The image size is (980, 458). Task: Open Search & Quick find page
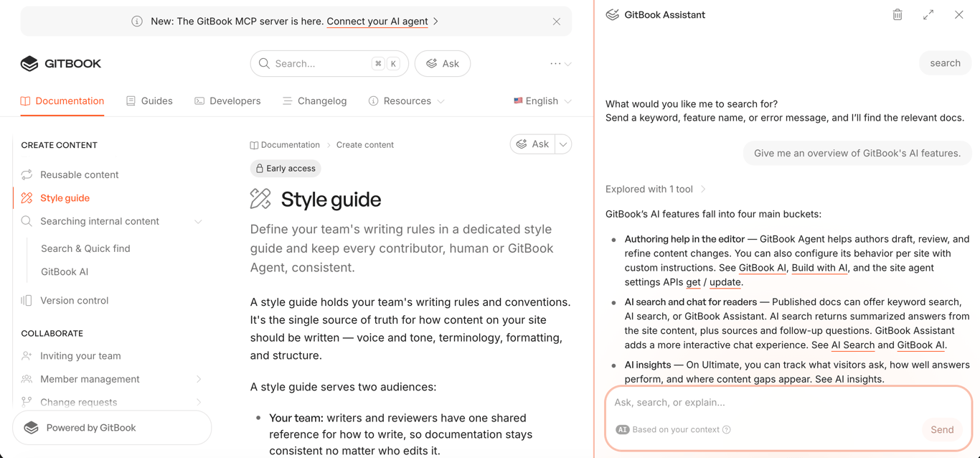click(85, 248)
